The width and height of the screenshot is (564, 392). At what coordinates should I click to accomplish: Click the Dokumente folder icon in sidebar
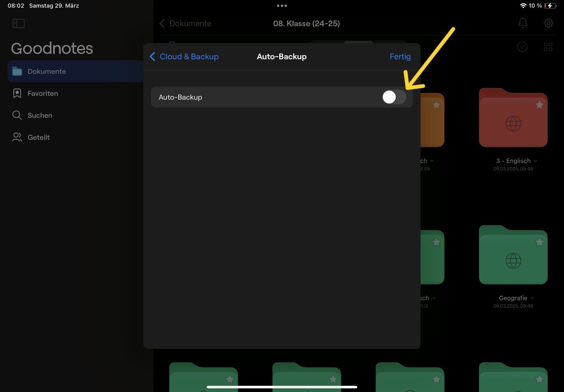pyautogui.click(x=17, y=71)
